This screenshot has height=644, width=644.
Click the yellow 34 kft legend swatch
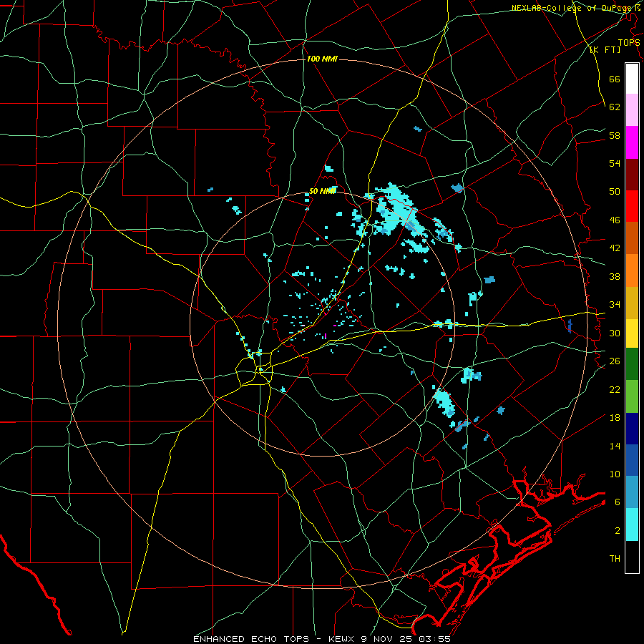click(x=632, y=333)
